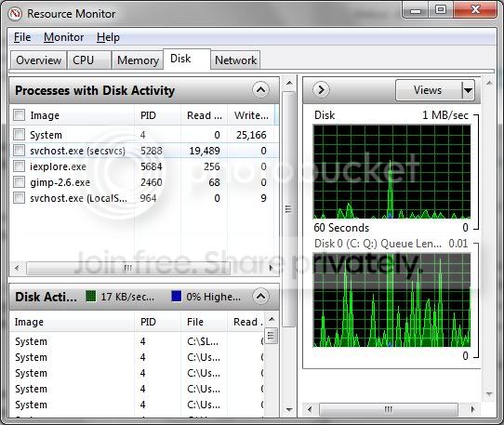Minimize the Resource Monitor window
This screenshot has width=504, height=425.
click(415, 10)
